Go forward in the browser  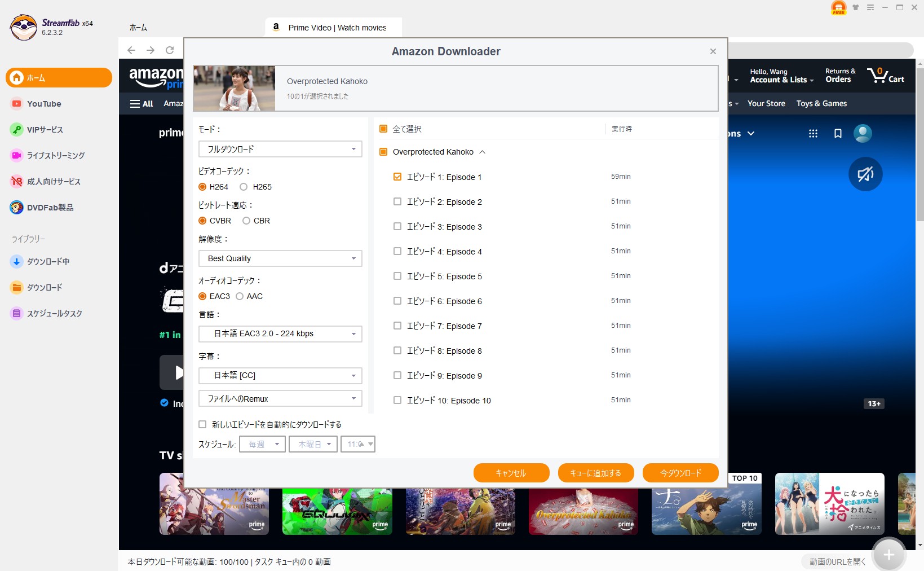[x=151, y=50]
